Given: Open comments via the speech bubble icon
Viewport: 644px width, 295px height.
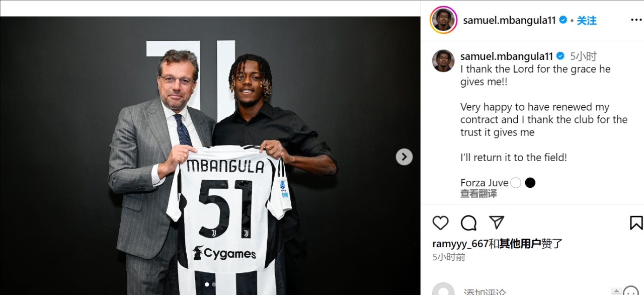Looking at the screenshot, I should [x=468, y=223].
